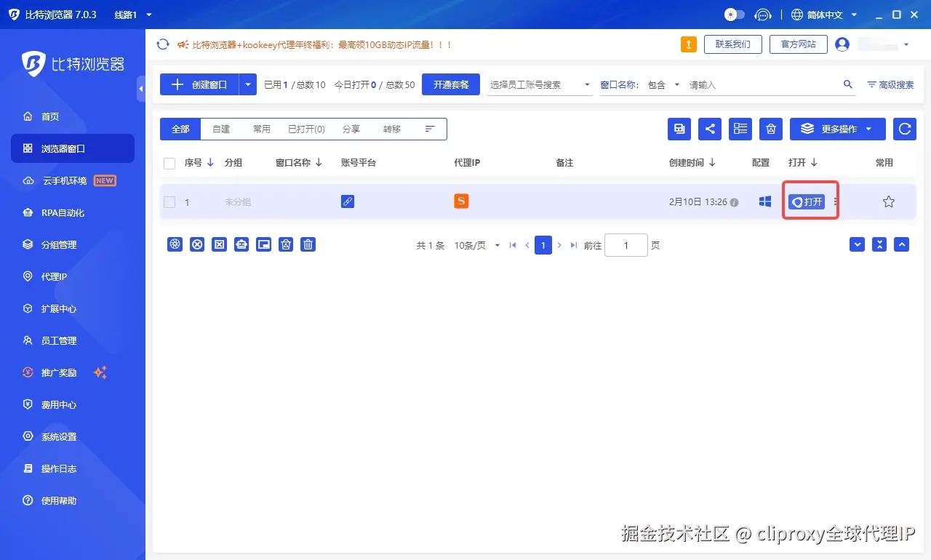Open the user account avatar icon
Viewport: 931px width, 560px height.
point(842,44)
